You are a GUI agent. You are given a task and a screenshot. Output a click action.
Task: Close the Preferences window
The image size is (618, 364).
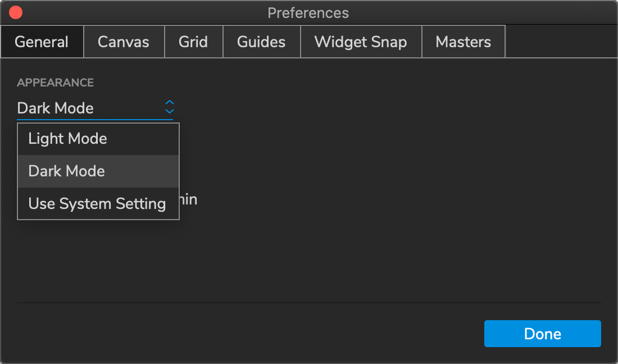pos(15,12)
